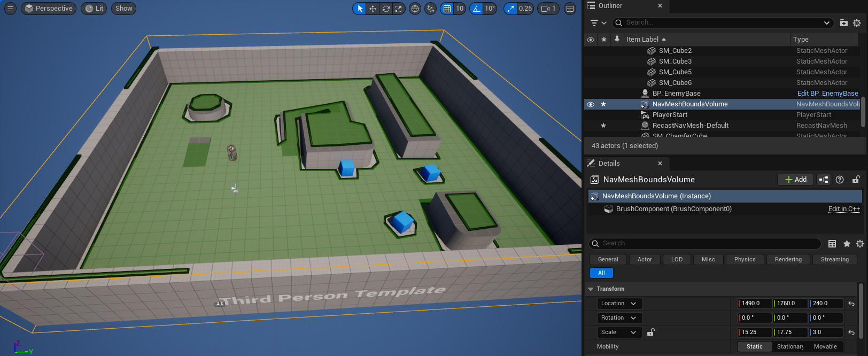868x356 pixels.
Task: Toggle world/local coordinate system globe
Action: [x=415, y=9]
